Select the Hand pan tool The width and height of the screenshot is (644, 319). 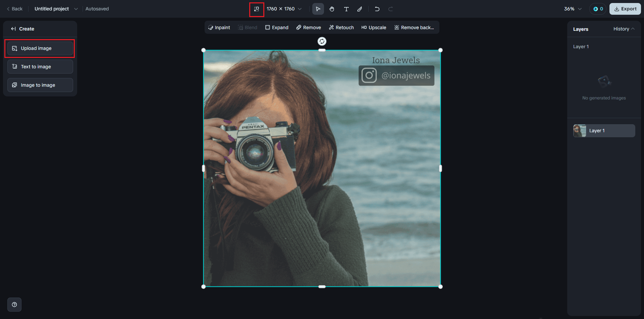pos(332,9)
